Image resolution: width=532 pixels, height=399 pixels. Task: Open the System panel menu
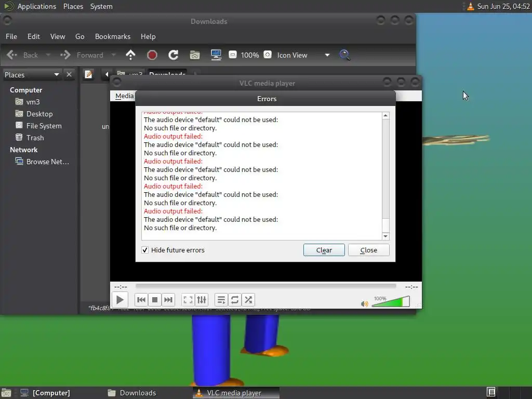point(101,6)
